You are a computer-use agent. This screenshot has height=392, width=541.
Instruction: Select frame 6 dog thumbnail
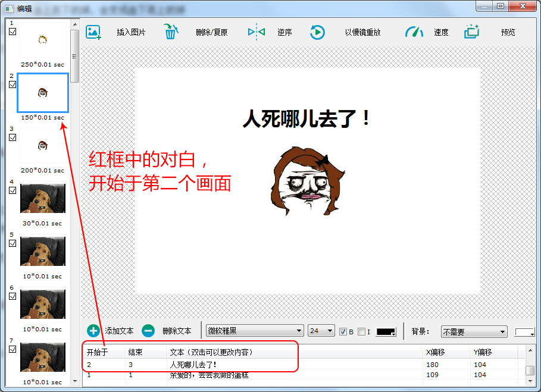click(43, 304)
